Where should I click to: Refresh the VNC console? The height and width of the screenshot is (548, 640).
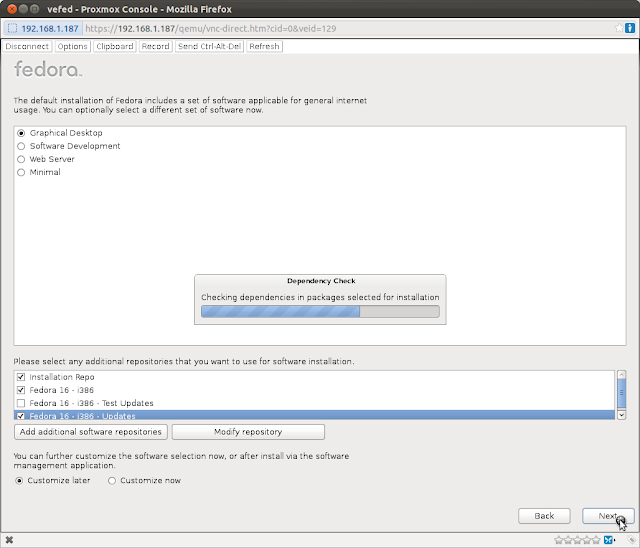coord(264,46)
